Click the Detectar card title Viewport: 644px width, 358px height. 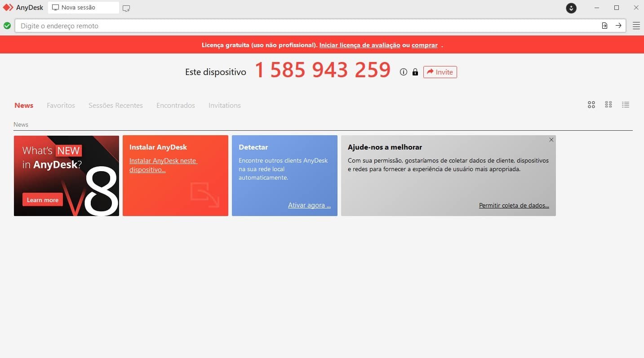click(253, 147)
